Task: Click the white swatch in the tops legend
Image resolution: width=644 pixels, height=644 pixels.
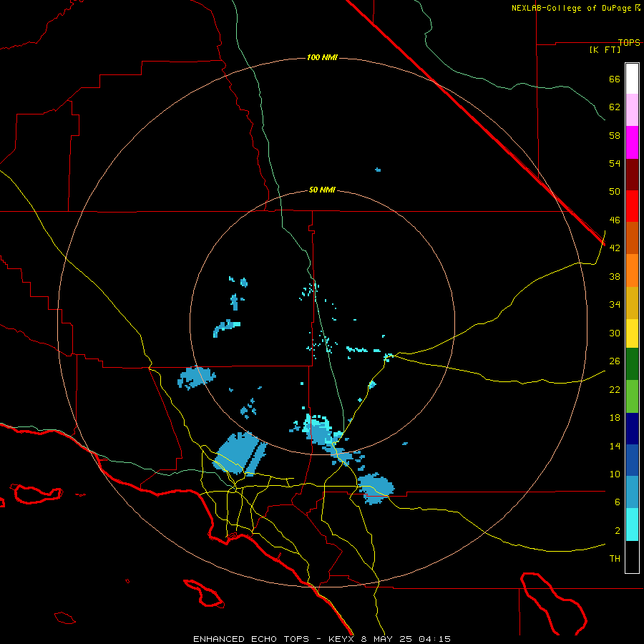Action: pyautogui.click(x=632, y=79)
